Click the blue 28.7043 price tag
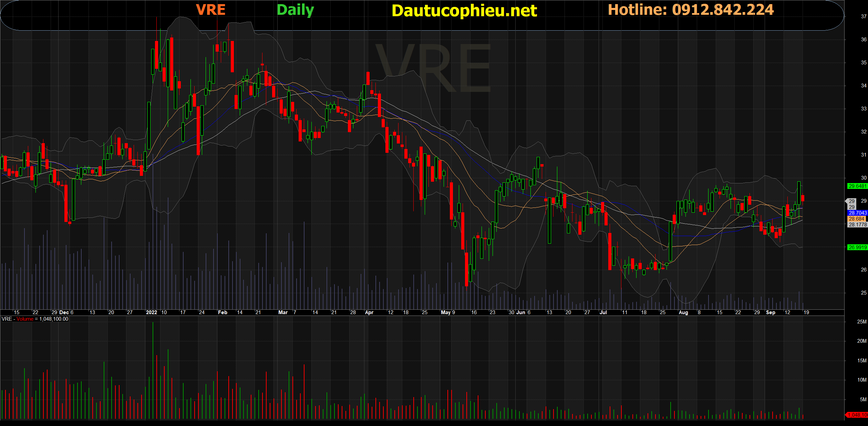Image resolution: width=868 pixels, height=426 pixels. [857, 213]
